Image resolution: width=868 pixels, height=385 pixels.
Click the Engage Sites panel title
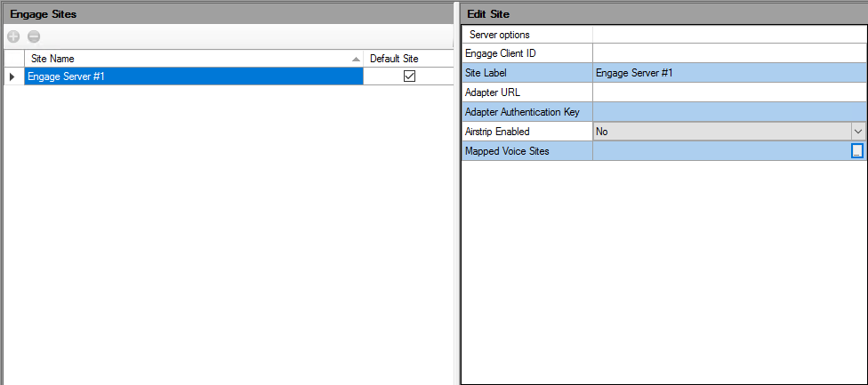pyautogui.click(x=44, y=14)
